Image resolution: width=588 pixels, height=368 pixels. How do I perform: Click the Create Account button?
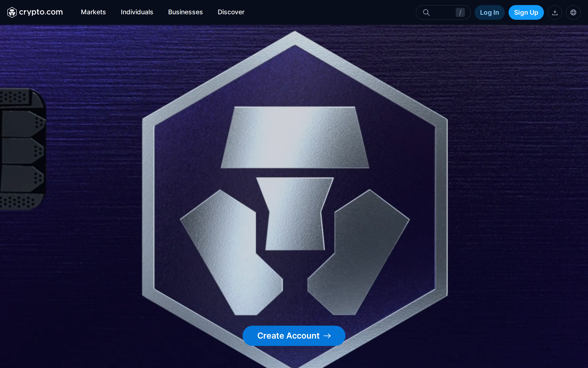(x=294, y=336)
